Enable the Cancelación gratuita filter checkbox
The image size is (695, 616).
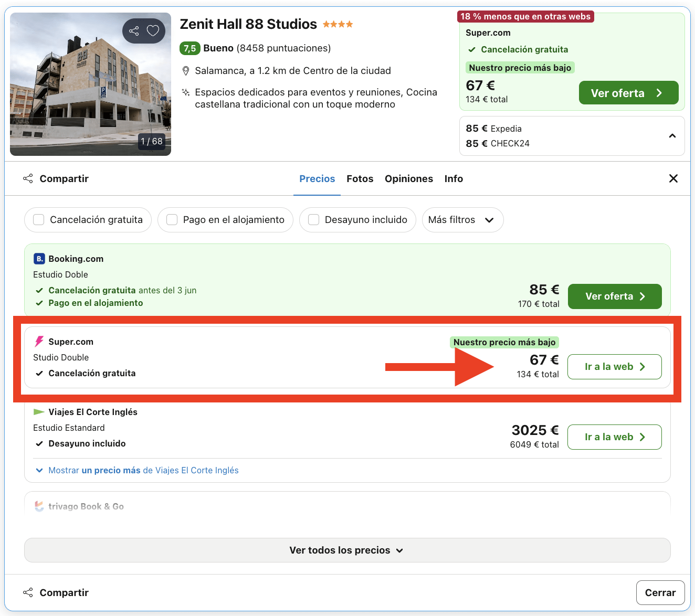click(x=39, y=220)
